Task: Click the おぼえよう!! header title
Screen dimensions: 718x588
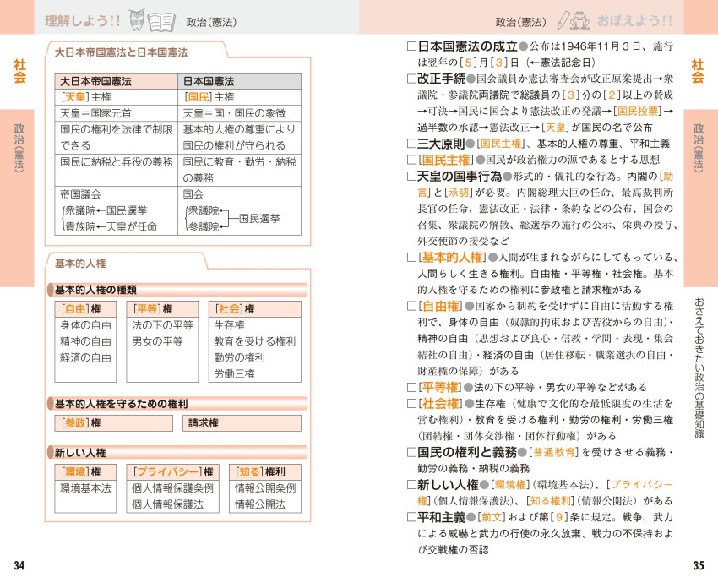Action: click(634, 21)
